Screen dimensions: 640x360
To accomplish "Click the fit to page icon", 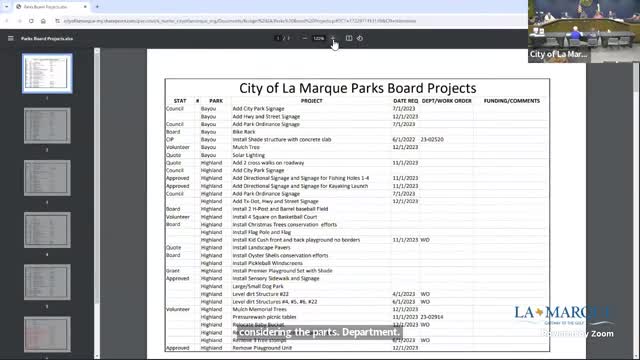I will (349, 38).
